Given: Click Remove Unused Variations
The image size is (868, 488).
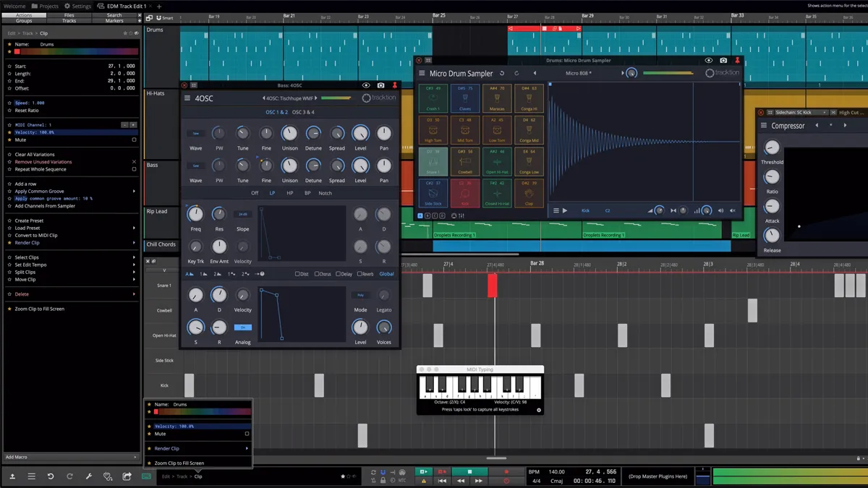Looking at the screenshot, I should (43, 162).
